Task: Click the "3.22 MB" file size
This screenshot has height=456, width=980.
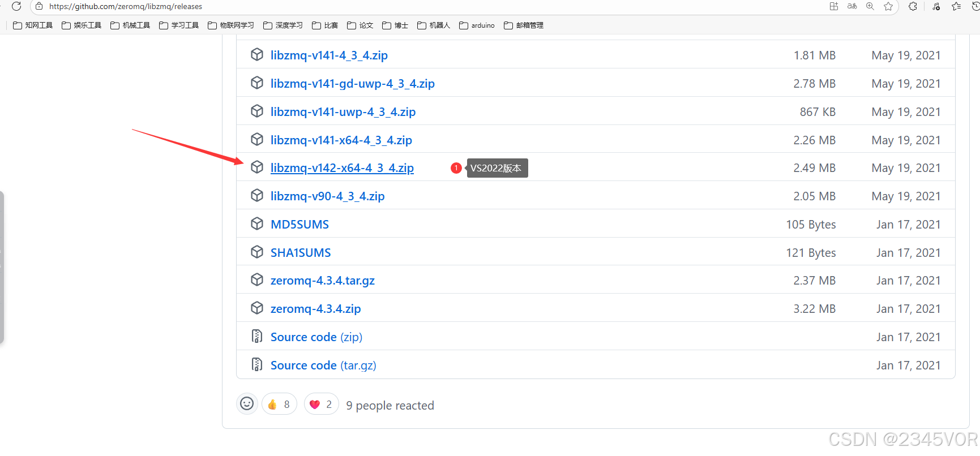Action: pyautogui.click(x=815, y=309)
